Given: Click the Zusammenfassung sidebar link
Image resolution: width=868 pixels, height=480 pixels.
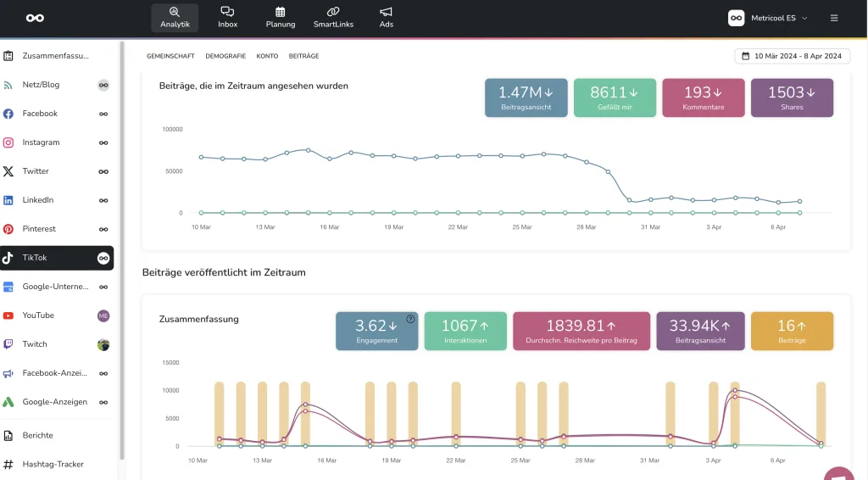Looking at the screenshot, I should 55,56.
